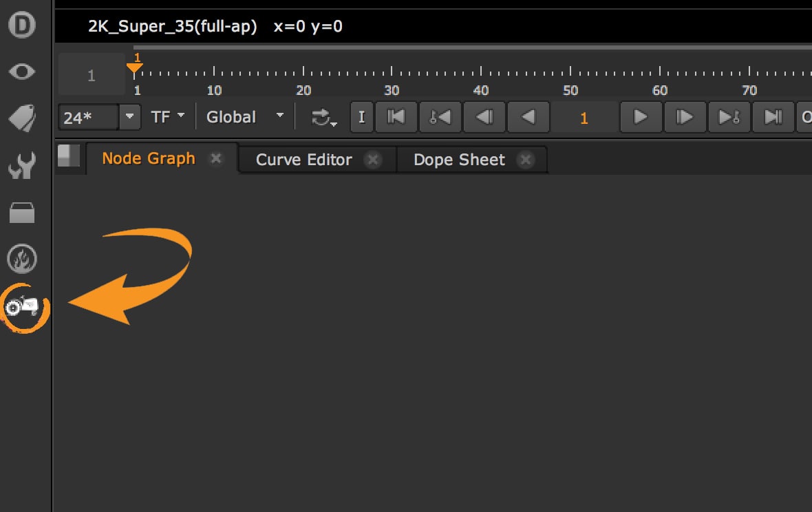Viewport: 812px width, 512px height.
Task: Click the fire-shaped Furnace plugins icon
Action: click(22, 259)
